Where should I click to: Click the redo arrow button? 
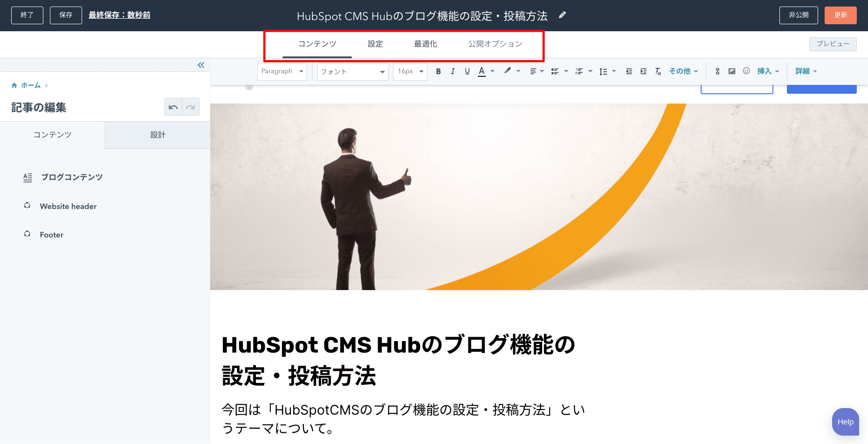[x=191, y=107]
